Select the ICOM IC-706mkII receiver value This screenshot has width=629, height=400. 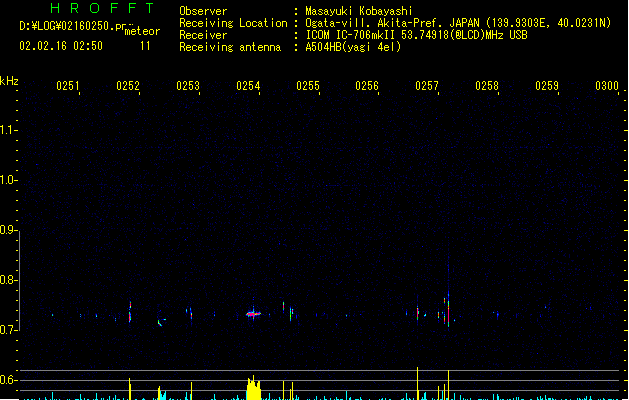416,35
